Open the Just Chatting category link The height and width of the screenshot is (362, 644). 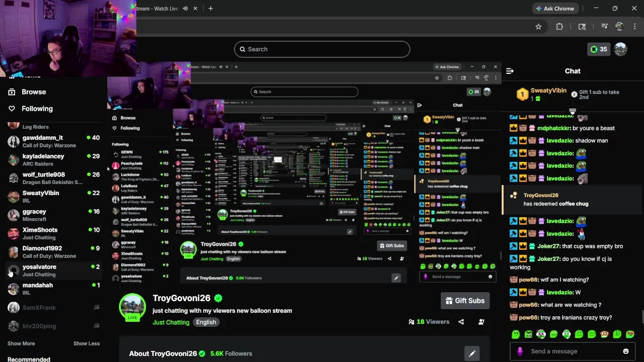point(171,322)
